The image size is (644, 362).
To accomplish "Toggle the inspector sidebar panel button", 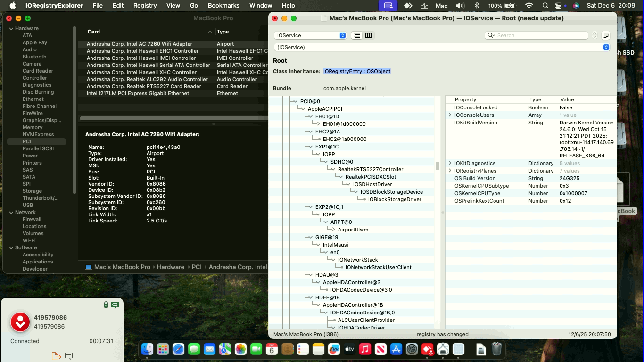I will [606, 35].
